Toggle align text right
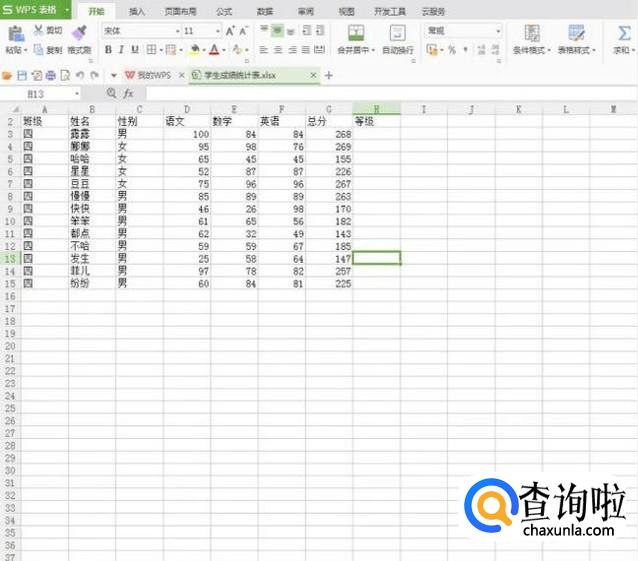This screenshot has height=561, width=638. click(x=292, y=50)
